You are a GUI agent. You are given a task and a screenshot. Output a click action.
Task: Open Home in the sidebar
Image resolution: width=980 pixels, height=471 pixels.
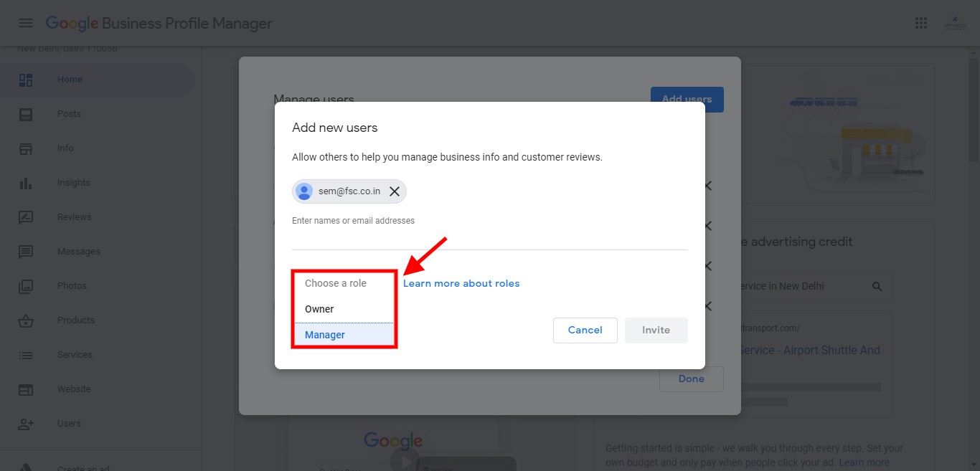pos(70,80)
